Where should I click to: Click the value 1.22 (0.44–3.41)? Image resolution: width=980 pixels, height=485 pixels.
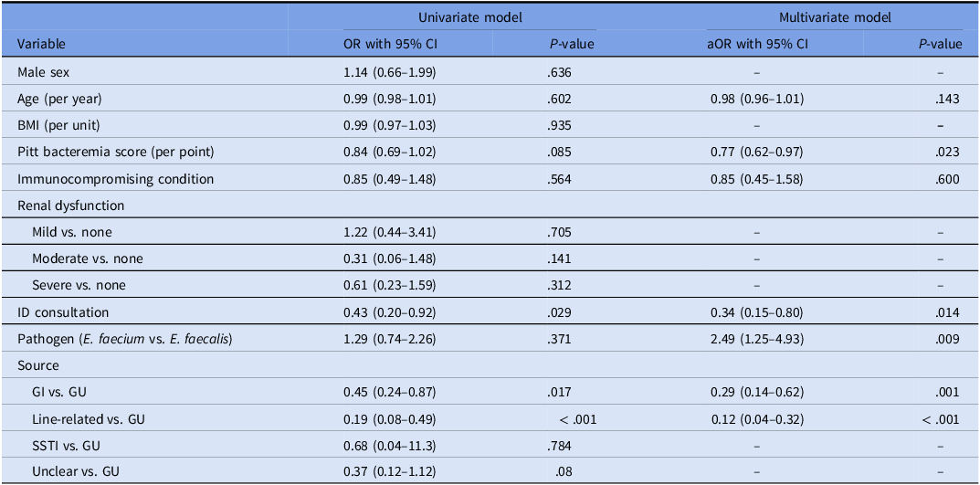point(389,233)
